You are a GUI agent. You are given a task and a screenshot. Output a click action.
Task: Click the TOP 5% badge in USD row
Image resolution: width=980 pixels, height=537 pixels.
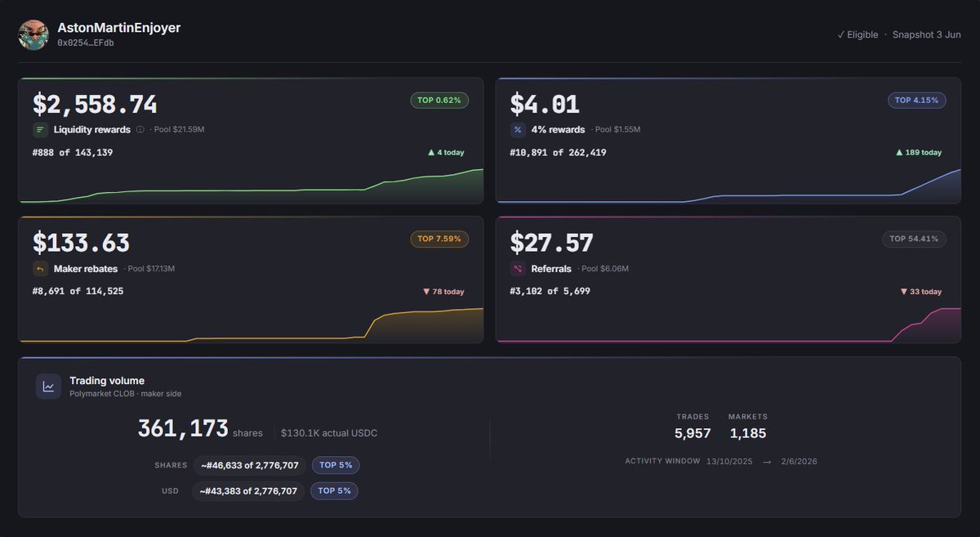click(x=335, y=491)
